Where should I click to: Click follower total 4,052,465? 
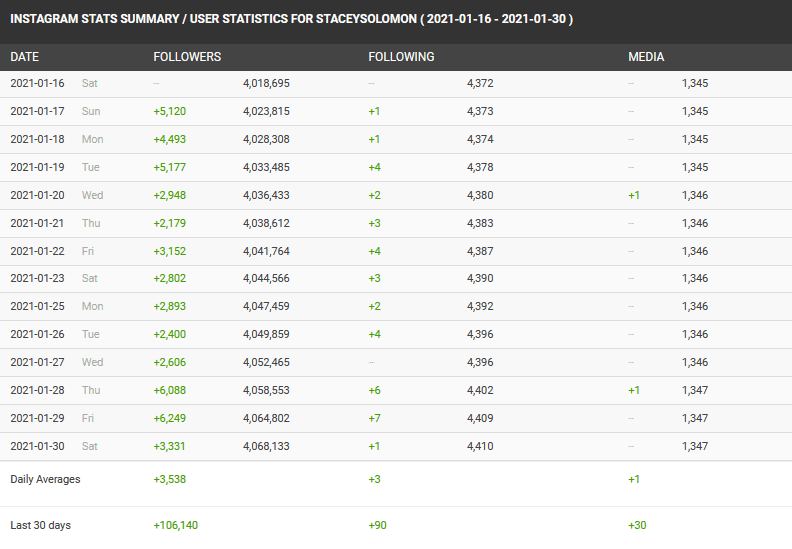(266, 362)
